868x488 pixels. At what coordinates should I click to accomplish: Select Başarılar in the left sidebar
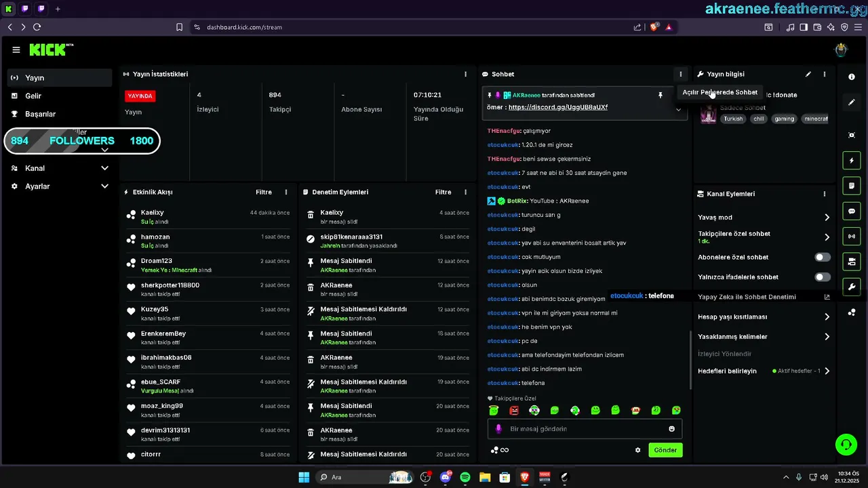(x=60, y=114)
